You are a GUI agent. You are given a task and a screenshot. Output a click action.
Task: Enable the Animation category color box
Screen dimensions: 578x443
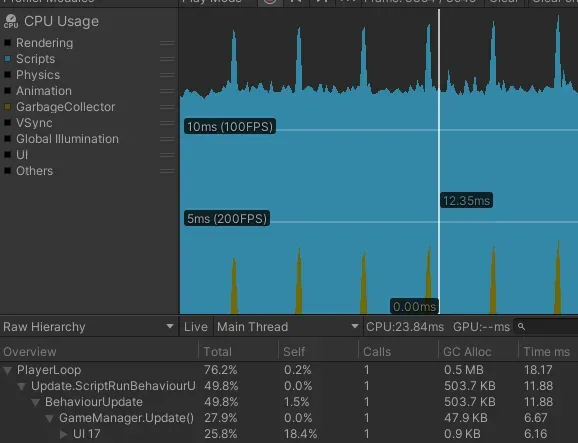tap(7, 91)
